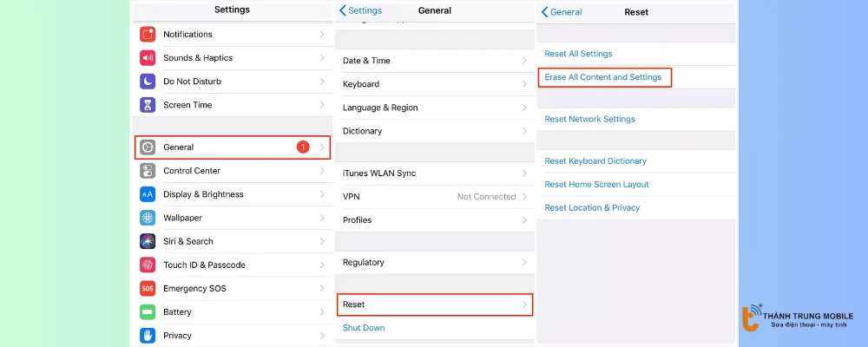Tap Reset Home Screen Layout
The image size is (868, 347).
coord(597,184)
